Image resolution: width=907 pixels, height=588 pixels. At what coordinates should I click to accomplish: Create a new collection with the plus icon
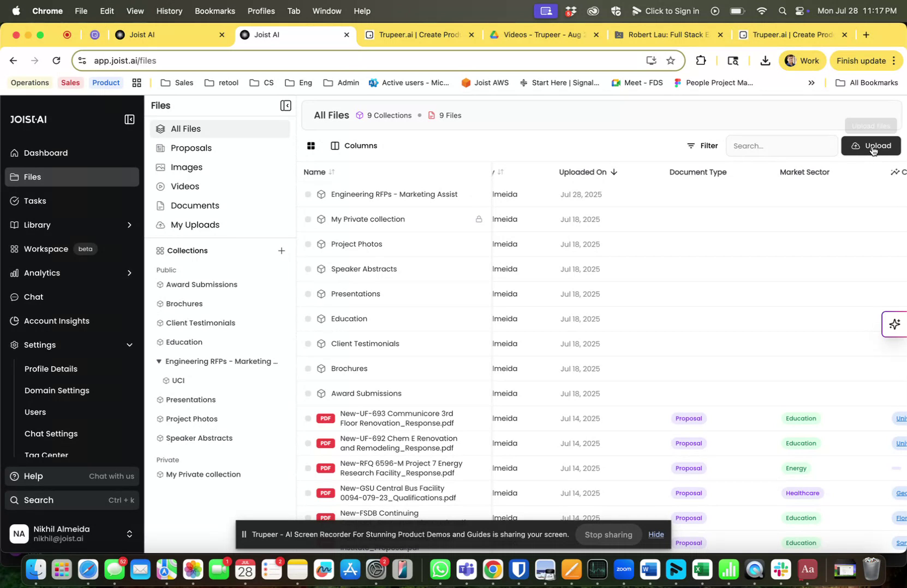[x=282, y=251]
